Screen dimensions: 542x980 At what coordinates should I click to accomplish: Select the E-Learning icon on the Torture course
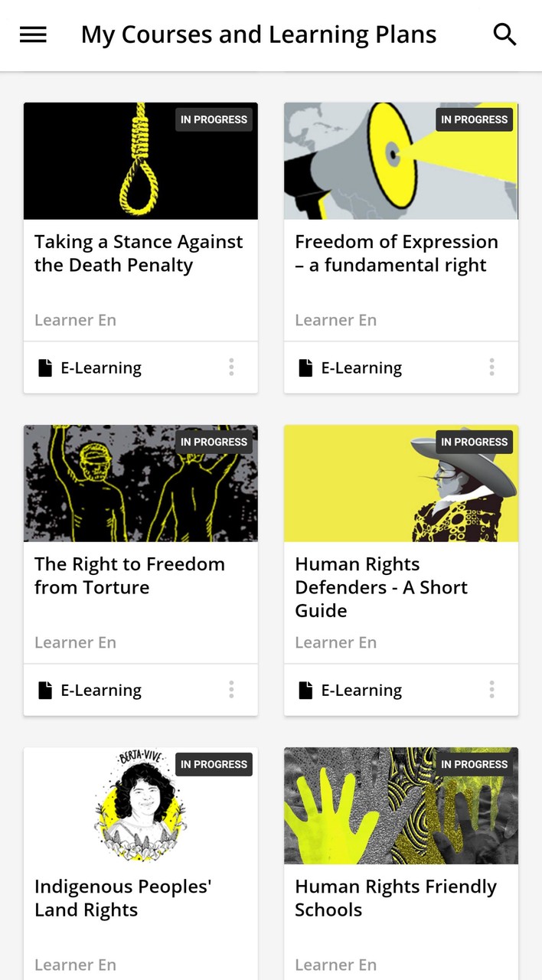(44, 690)
